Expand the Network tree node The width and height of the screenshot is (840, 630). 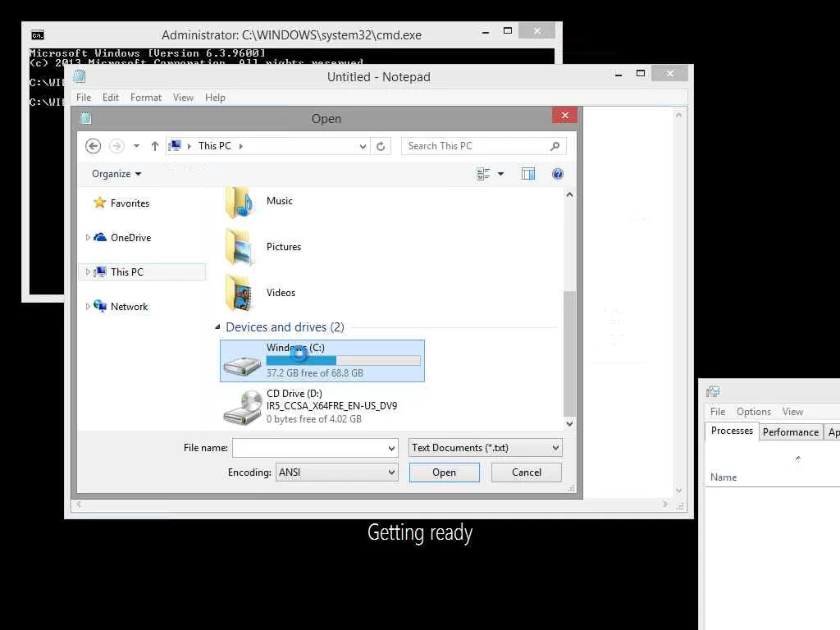coord(88,307)
